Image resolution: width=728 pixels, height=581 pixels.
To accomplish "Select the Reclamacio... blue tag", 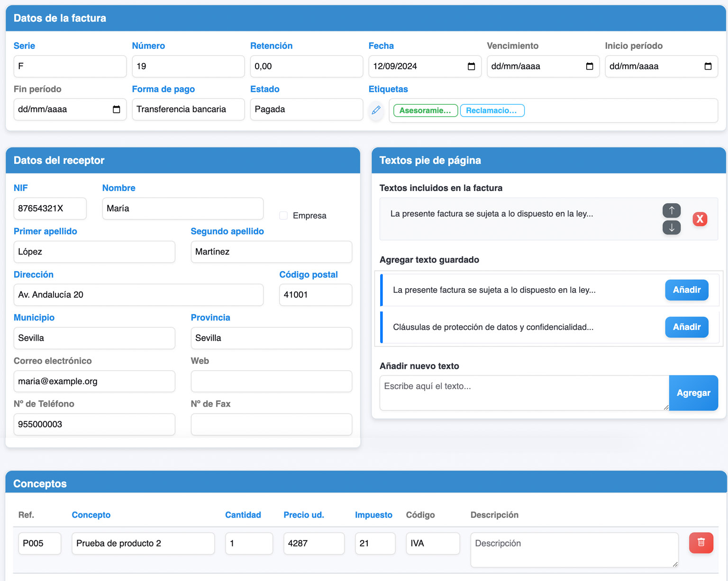I will pyautogui.click(x=491, y=110).
